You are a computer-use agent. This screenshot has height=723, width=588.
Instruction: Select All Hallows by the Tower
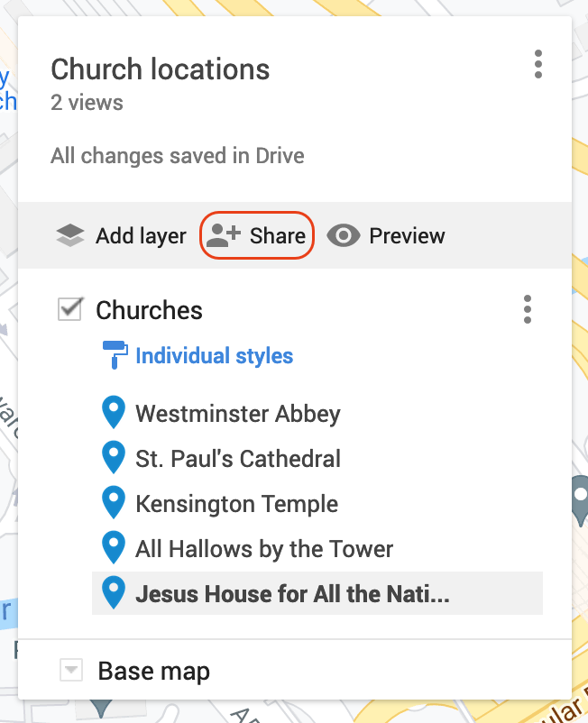click(x=264, y=549)
